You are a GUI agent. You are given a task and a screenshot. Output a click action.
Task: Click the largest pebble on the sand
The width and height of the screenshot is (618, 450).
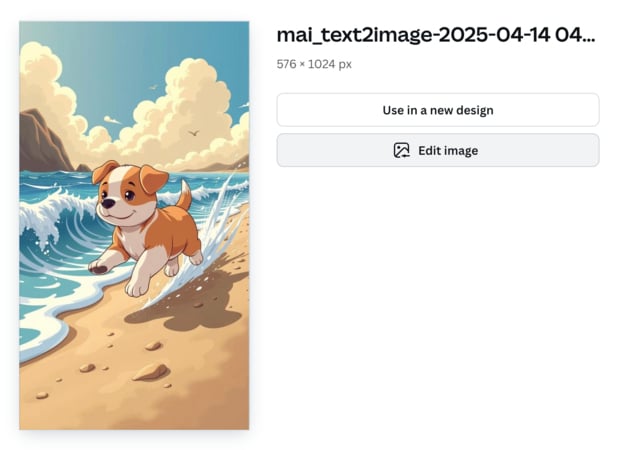coord(150,372)
